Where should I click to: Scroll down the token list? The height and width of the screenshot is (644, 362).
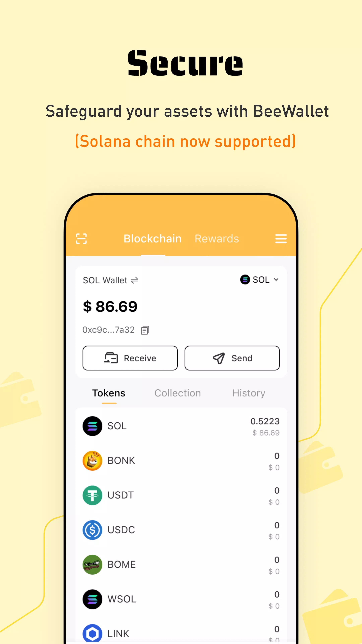(x=181, y=531)
